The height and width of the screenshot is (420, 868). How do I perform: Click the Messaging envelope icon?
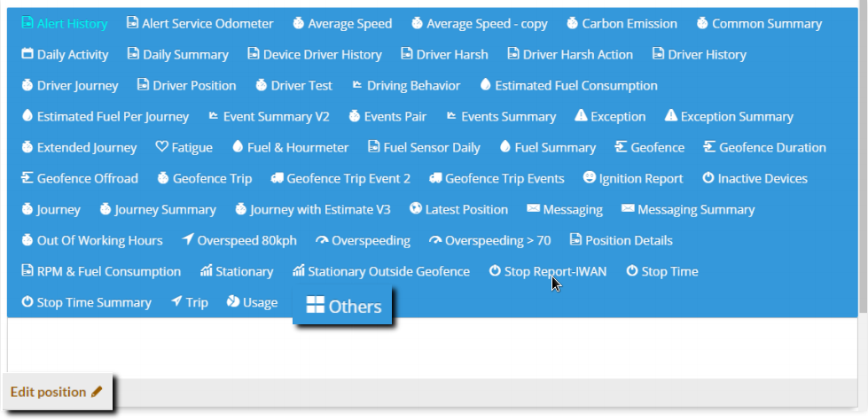point(533,210)
